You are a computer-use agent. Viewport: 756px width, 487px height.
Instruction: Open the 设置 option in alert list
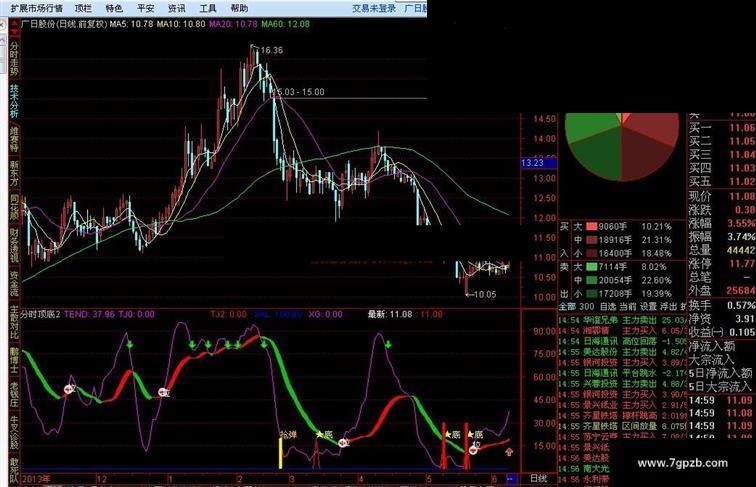[x=648, y=306]
